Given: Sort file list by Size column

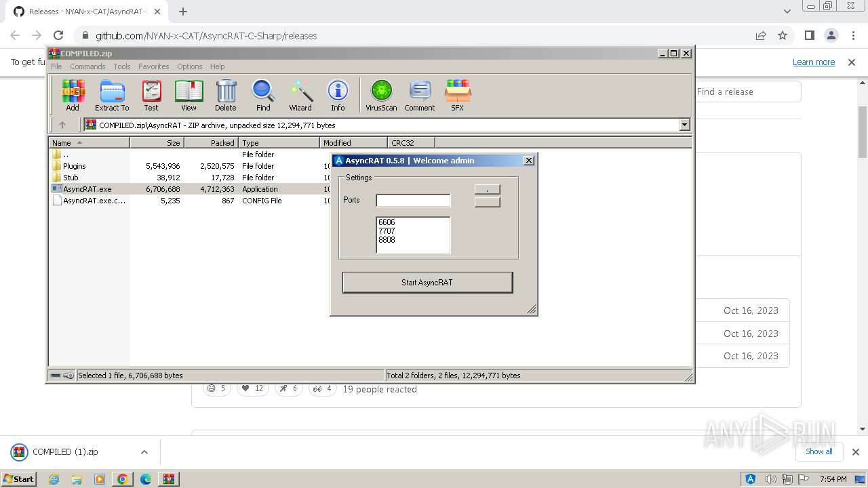Looking at the screenshot, I should tap(157, 142).
